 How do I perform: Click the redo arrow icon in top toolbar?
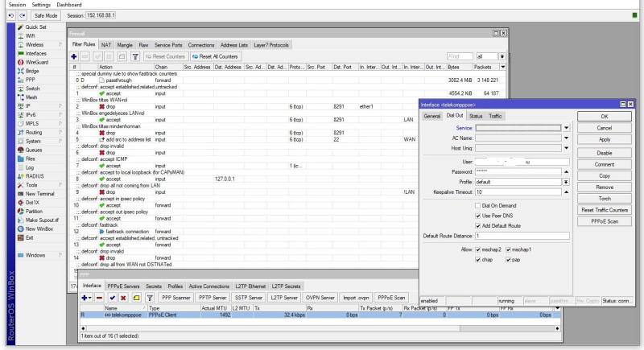pyautogui.click(x=23, y=15)
